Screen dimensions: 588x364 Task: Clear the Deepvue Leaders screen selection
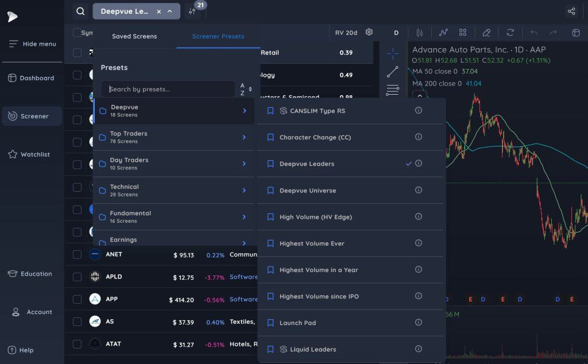tap(159, 11)
